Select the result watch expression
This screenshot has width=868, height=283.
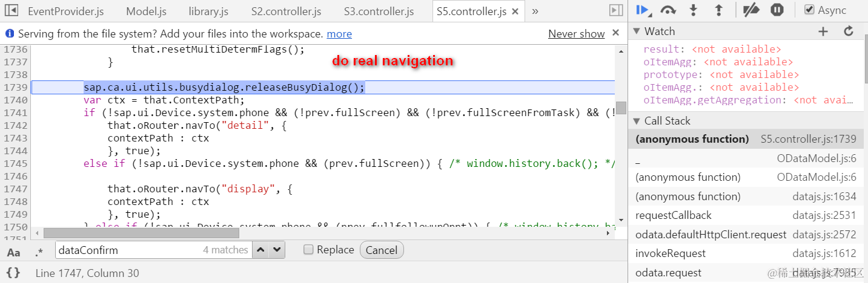[x=712, y=49]
